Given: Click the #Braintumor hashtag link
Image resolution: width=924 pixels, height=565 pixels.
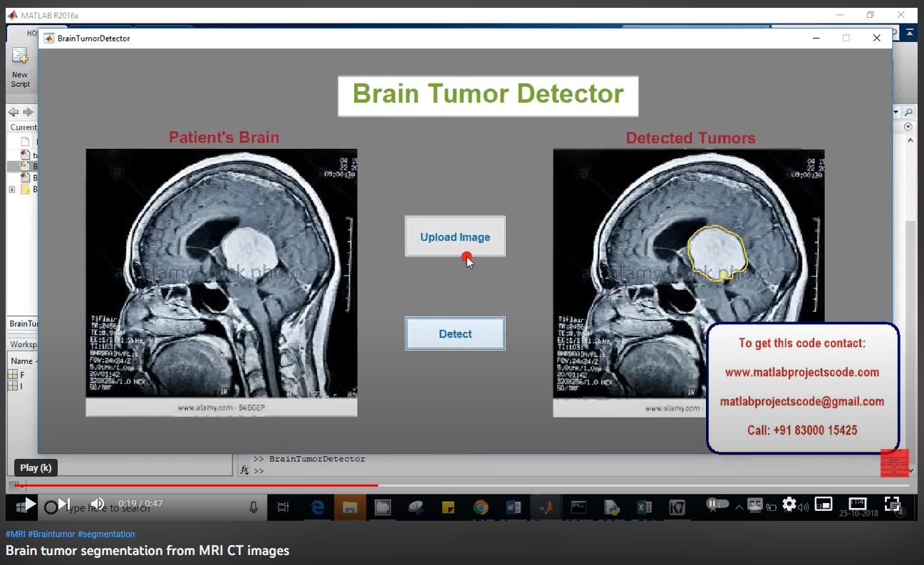Looking at the screenshot, I should coord(51,534).
